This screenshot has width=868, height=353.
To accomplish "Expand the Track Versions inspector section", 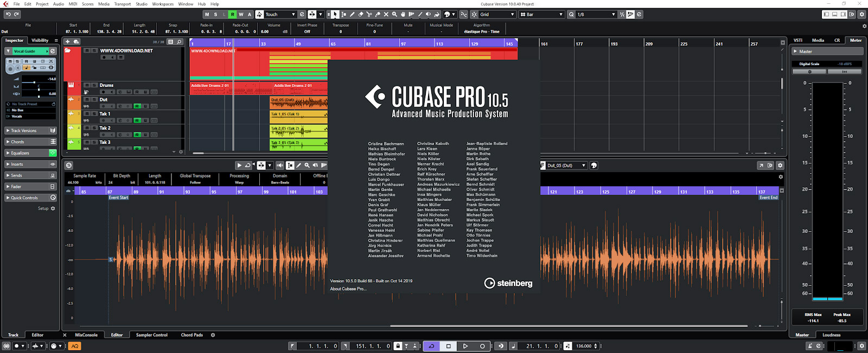I will click(30, 130).
